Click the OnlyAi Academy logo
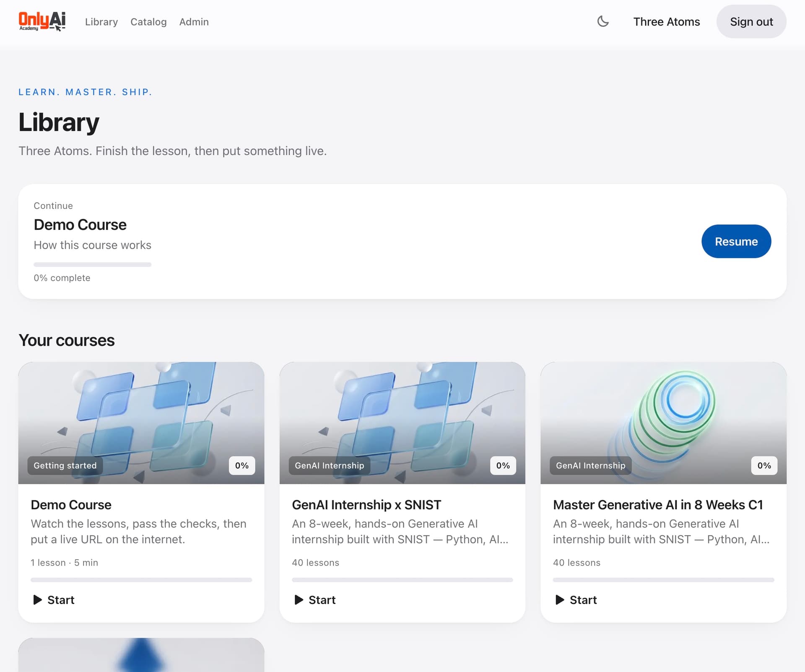 (42, 21)
